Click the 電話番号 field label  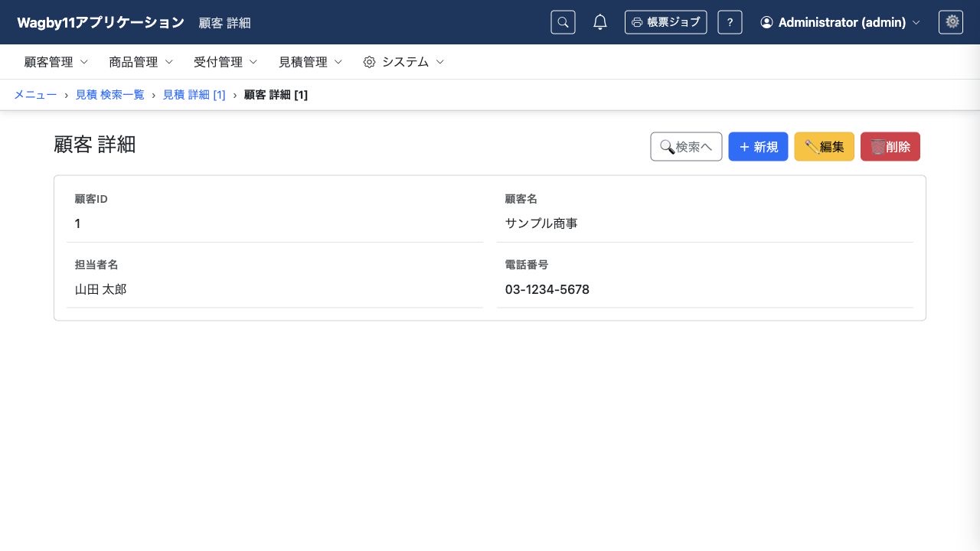pyautogui.click(x=527, y=265)
